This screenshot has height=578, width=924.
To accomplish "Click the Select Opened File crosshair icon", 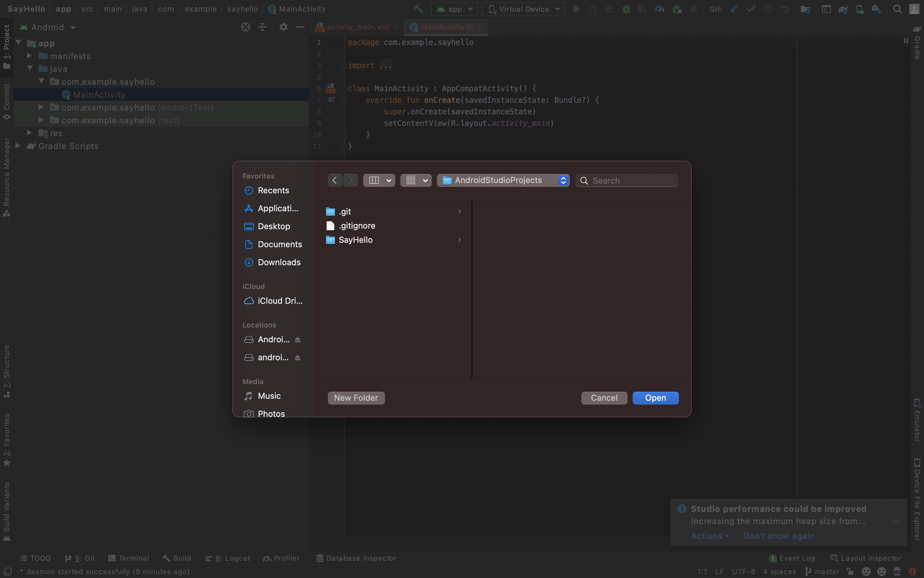I will tap(245, 27).
